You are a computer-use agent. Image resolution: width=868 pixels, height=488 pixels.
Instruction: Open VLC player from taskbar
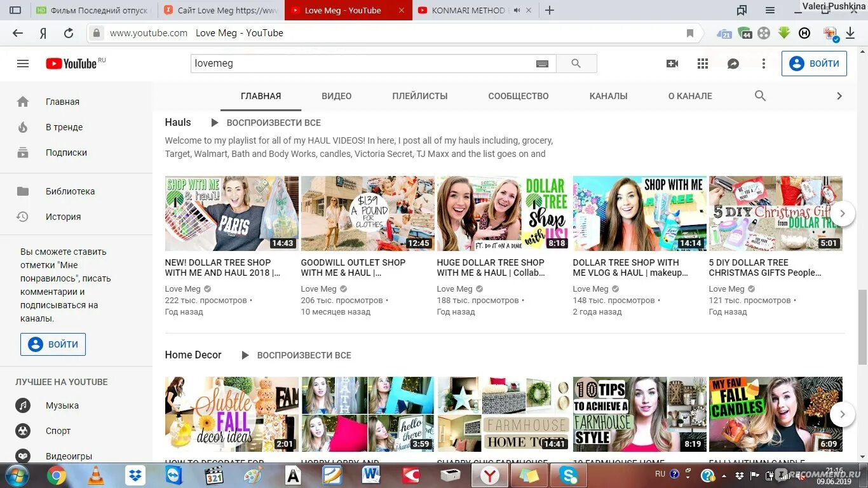[x=96, y=475]
